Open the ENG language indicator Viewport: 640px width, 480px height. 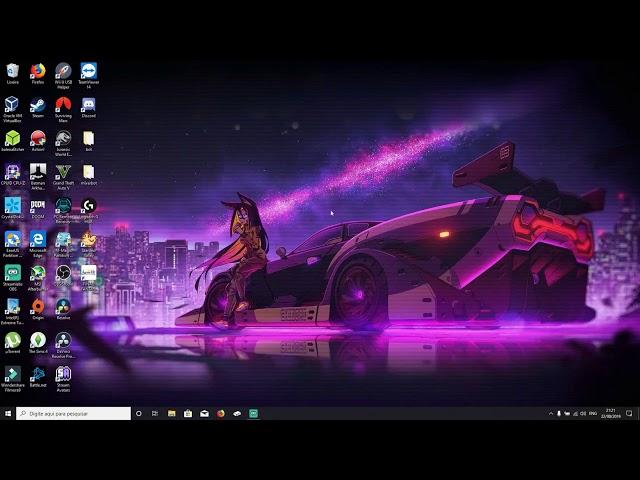click(593, 413)
